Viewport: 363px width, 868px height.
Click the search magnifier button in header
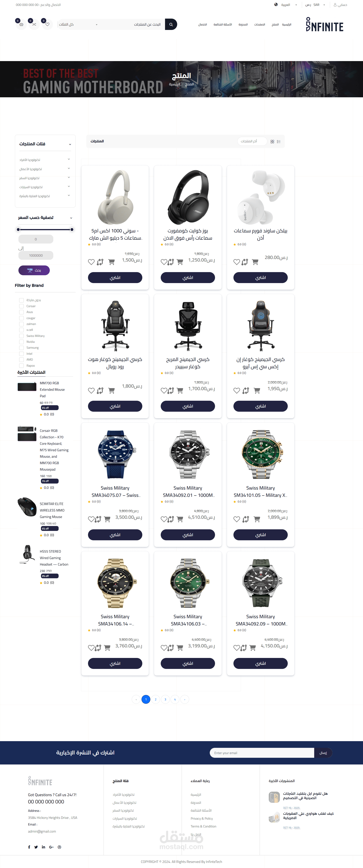[x=171, y=24]
